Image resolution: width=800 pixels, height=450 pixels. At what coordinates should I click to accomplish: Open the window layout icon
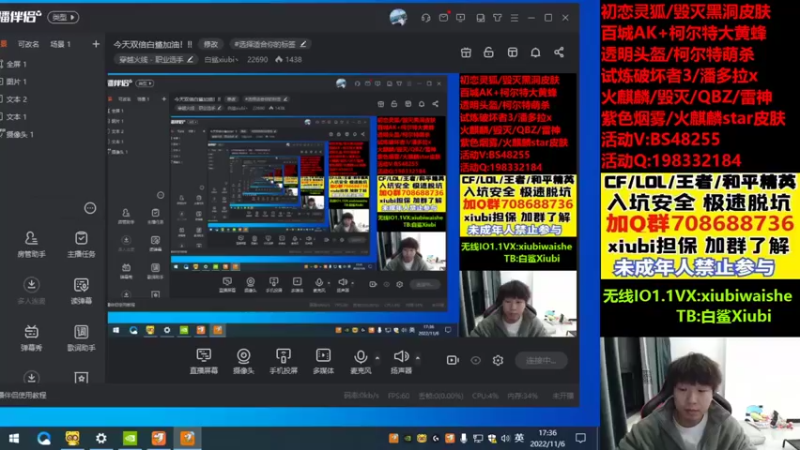pos(480,18)
